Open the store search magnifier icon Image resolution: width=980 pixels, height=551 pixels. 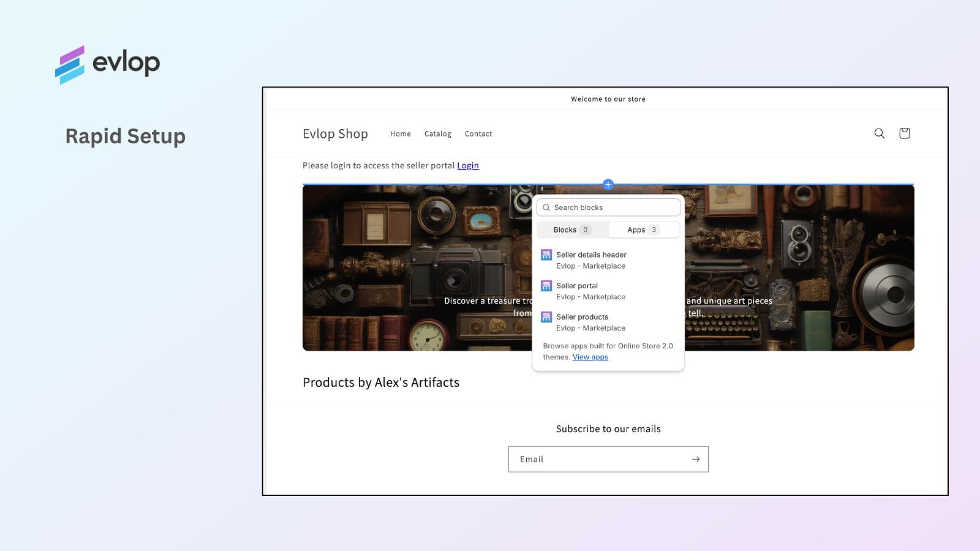(x=879, y=133)
